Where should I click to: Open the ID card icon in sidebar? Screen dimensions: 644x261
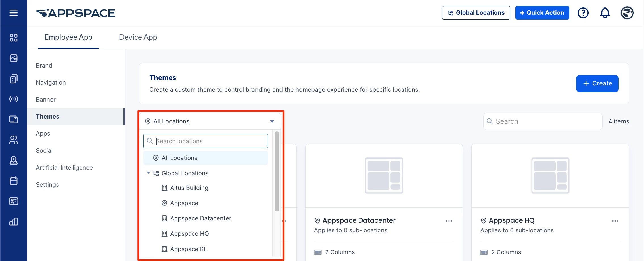coord(14,201)
